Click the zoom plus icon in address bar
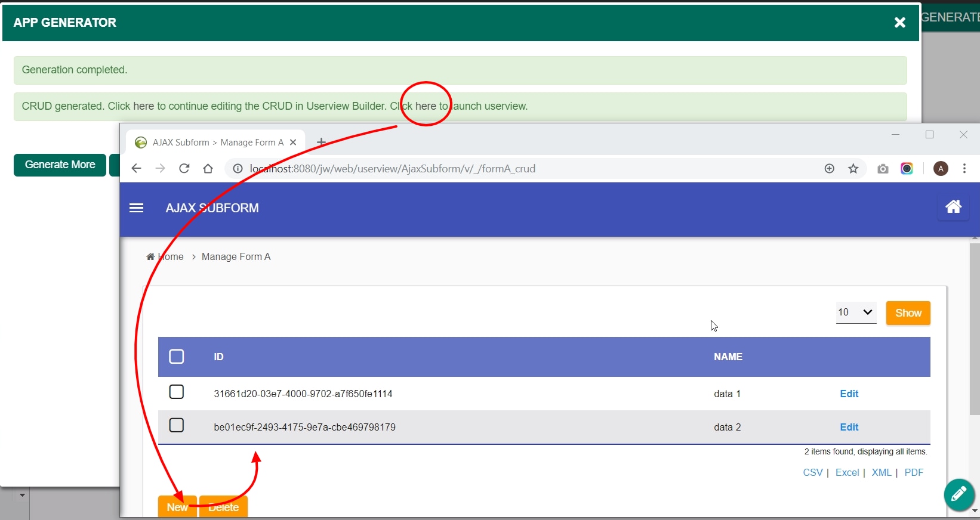This screenshot has height=520, width=980. click(829, 169)
